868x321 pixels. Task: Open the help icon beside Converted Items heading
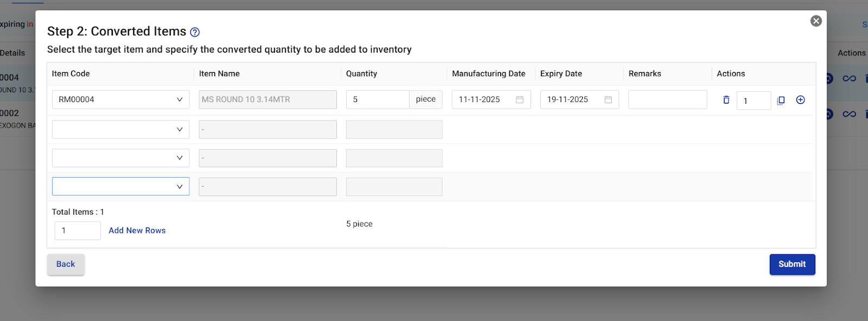(x=195, y=33)
